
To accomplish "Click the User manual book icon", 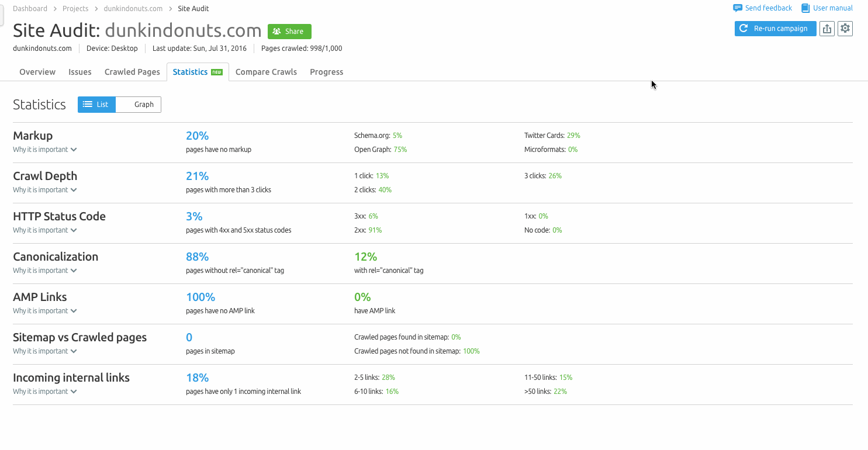I will pos(805,8).
